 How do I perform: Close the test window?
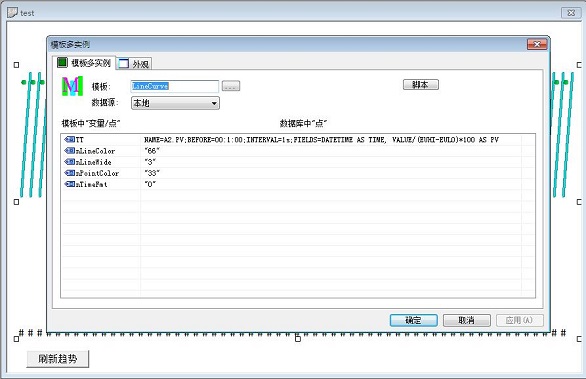(571, 13)
